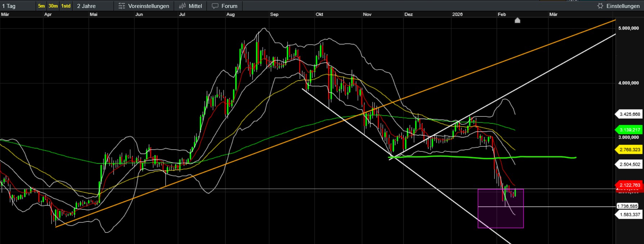Click the Mittel candlestick chart icon
Image resolution: width=644 pixels, height=244 pixels.
coord(182,6)
